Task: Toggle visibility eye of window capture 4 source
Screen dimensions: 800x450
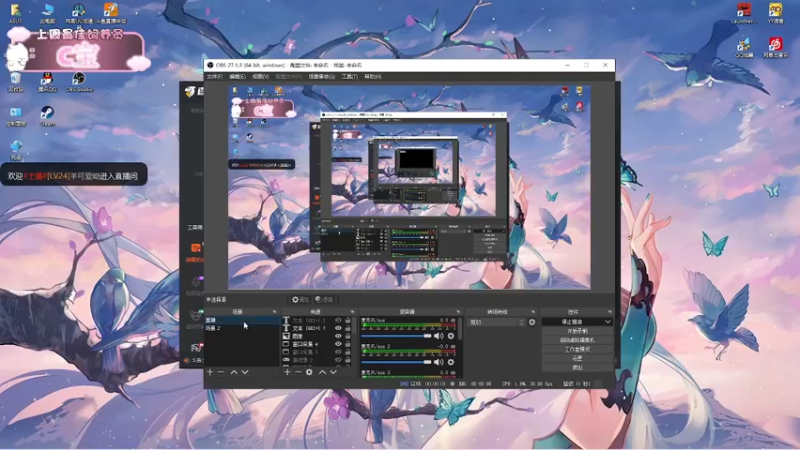Action: click(338, 344)
